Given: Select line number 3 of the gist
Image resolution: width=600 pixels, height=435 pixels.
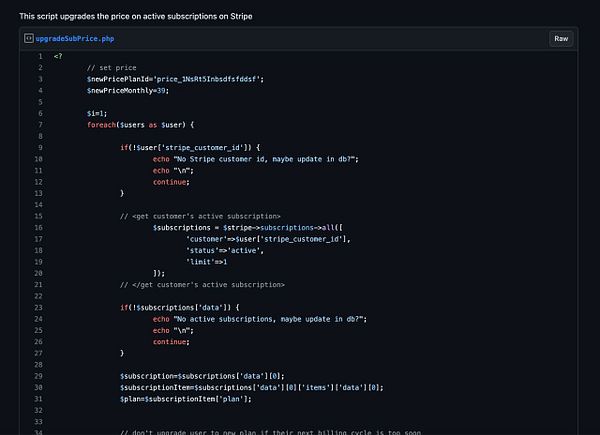Looking at the screenshot, I should [40, 79].
